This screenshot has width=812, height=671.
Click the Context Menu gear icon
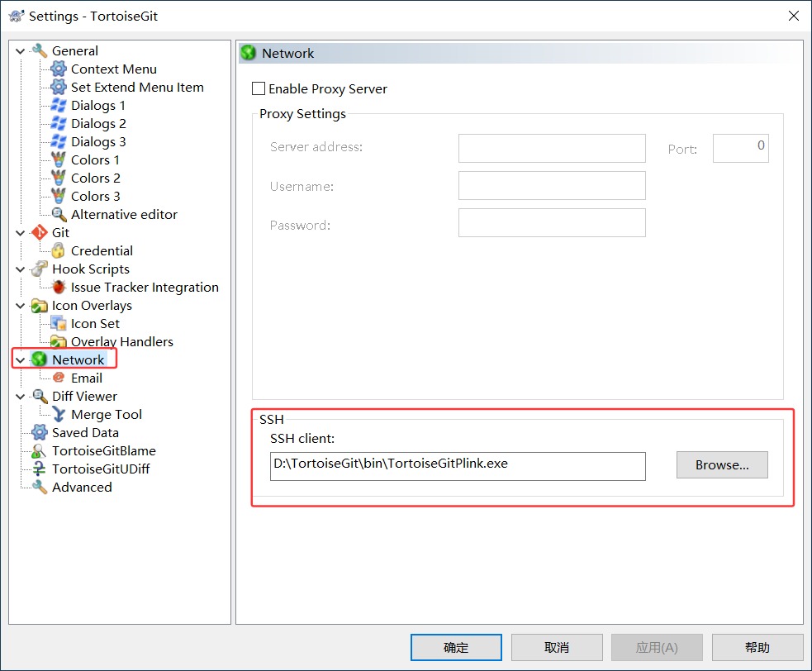(59, 69)
